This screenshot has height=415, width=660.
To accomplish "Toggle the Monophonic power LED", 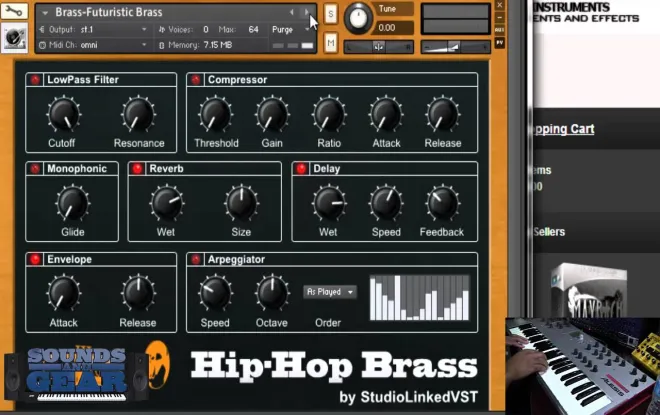I will 35,168.
